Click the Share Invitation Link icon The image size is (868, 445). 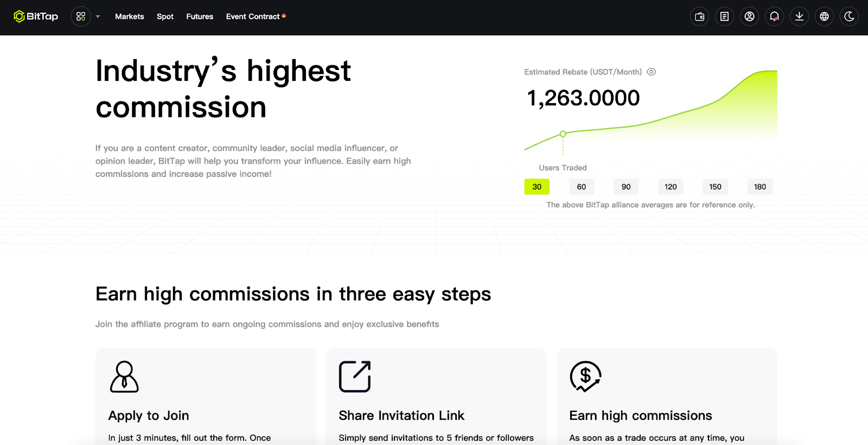[355, 377]
